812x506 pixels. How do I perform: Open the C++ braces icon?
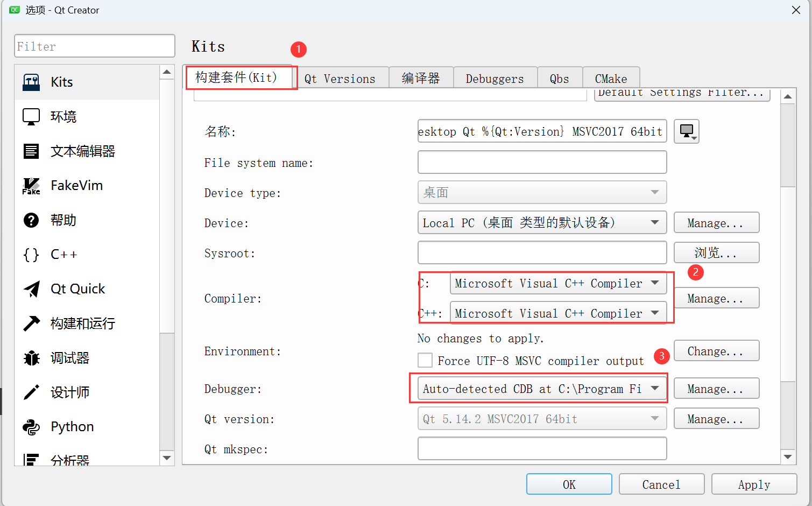tap(31, 255)
